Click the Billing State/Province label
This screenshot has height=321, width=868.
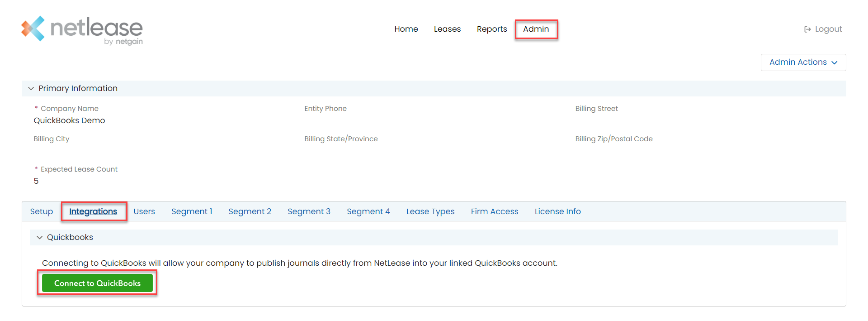pos(341,139)
